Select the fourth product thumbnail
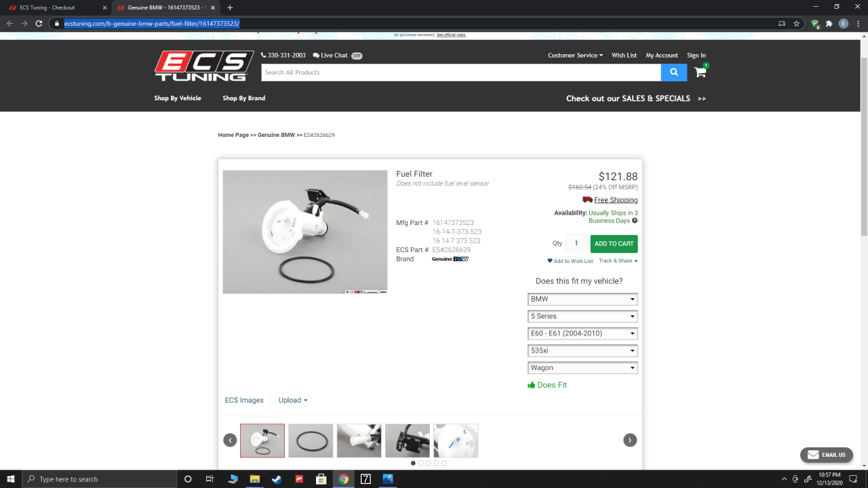This screenshot has height=488, width=868. [408, 441]
